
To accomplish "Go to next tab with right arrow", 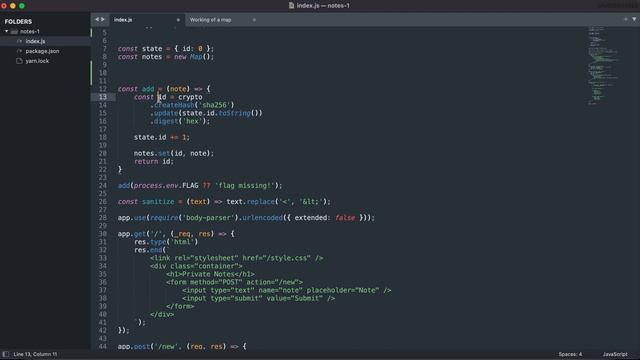I will 102,19.
